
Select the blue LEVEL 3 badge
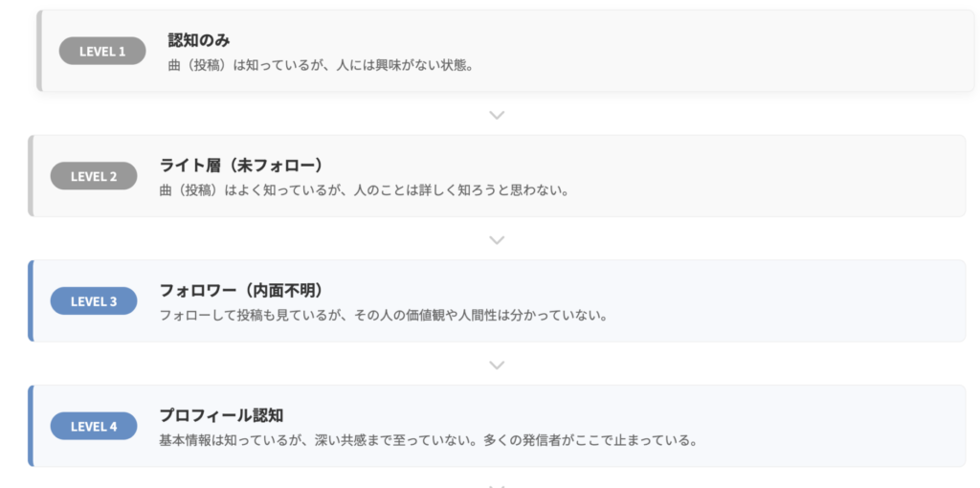[94, 301]
